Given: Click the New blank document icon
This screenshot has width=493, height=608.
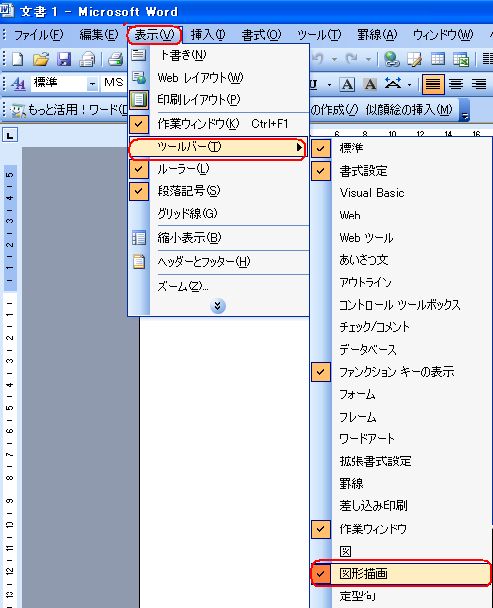Looking at the screenshot, I should click(x=18, y=59).
